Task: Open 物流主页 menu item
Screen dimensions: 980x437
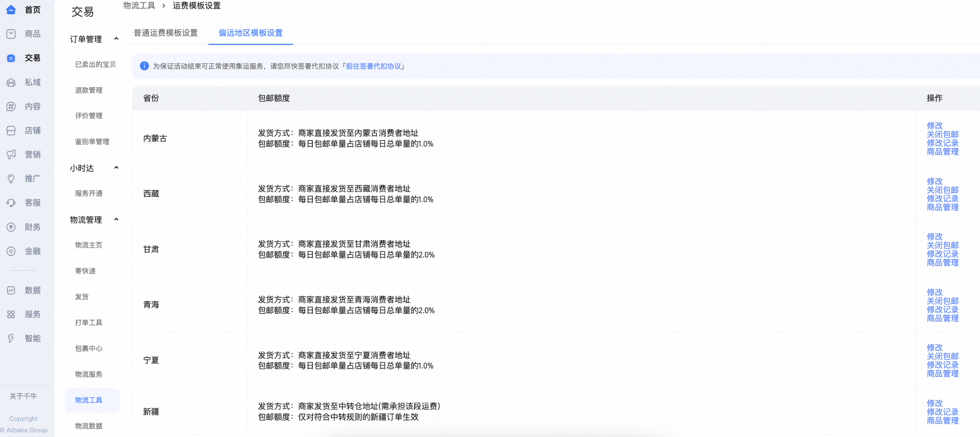Action: pos(89,245)
